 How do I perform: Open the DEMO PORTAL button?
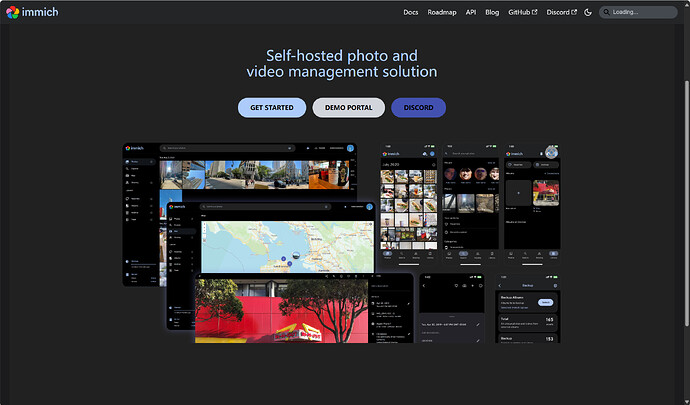click(349, 107)
